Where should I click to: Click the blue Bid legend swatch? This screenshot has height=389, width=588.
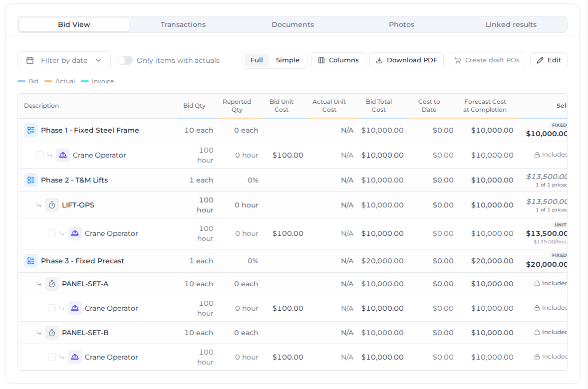point(21,81)
